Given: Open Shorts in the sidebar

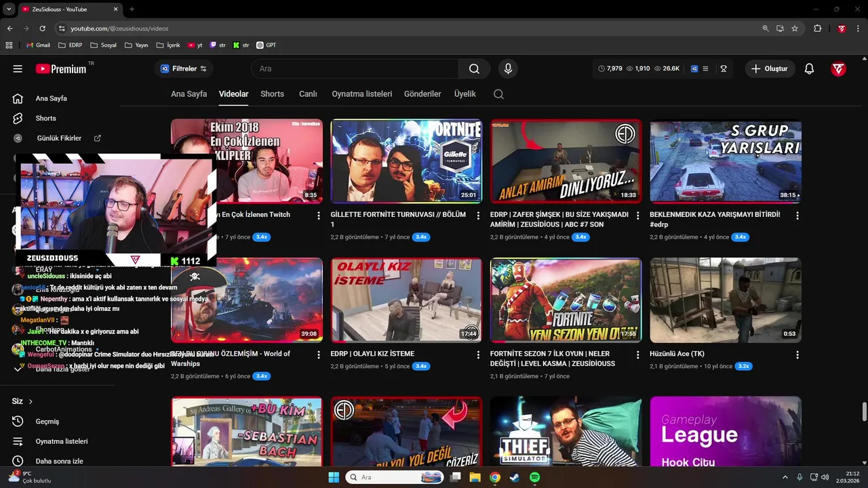Looking at the screenshot, I should pos(45,118).
